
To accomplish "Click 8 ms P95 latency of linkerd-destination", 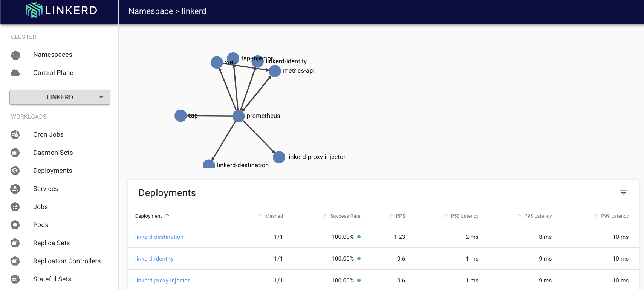I will pos(545,237).
